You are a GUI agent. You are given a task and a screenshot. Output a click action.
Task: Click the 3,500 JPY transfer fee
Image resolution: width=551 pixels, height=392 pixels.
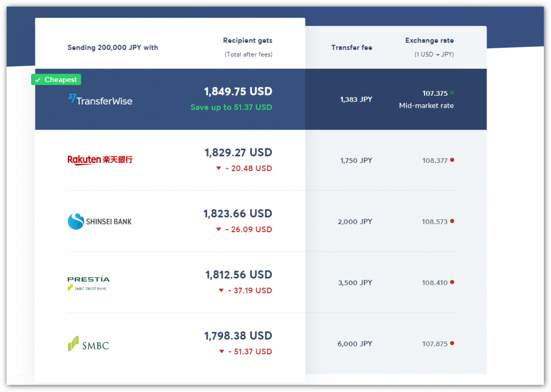[355, 283]
